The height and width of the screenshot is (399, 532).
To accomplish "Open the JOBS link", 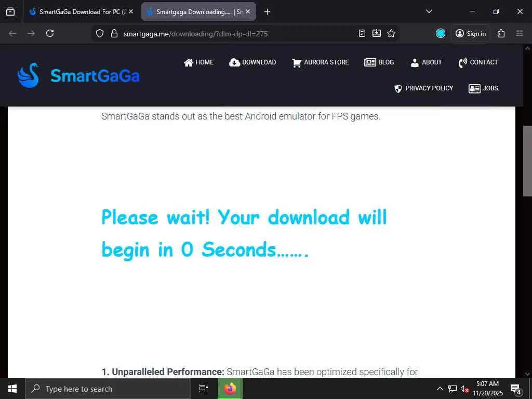I will coord(483,88).
